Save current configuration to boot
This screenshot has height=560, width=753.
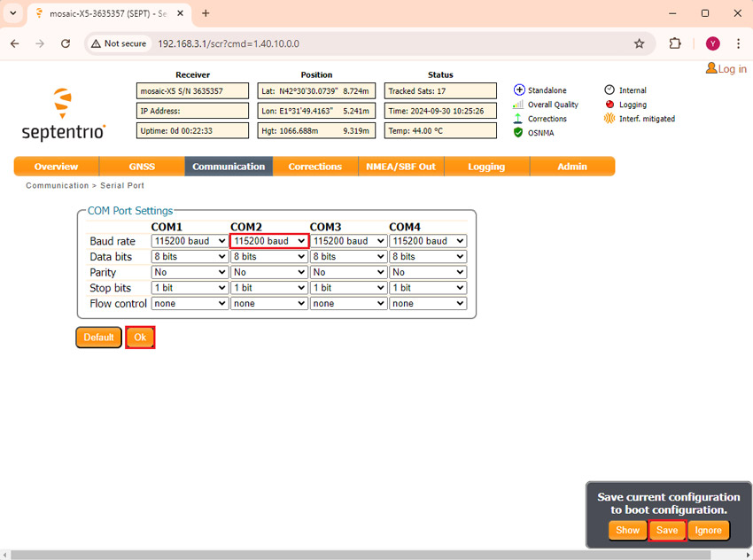click(667, 531)
